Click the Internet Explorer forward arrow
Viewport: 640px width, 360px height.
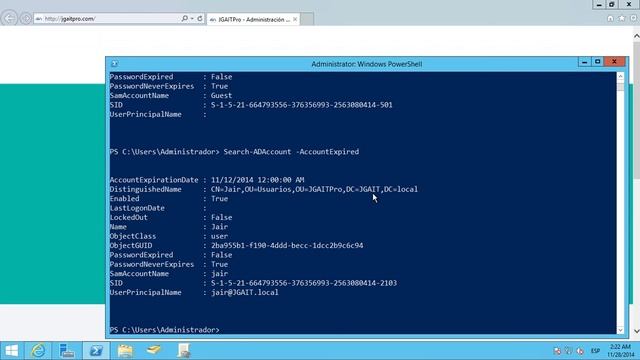pyautogui.click(x=26, y=19)
